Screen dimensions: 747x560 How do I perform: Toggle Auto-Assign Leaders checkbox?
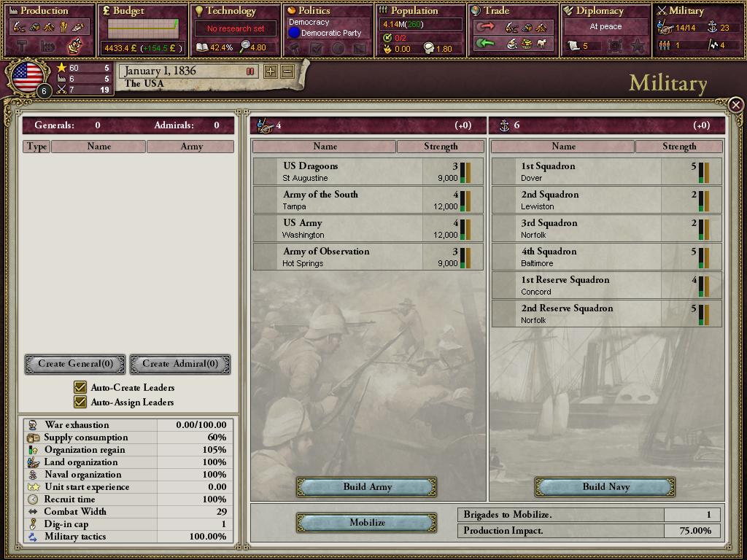(80, 402)
